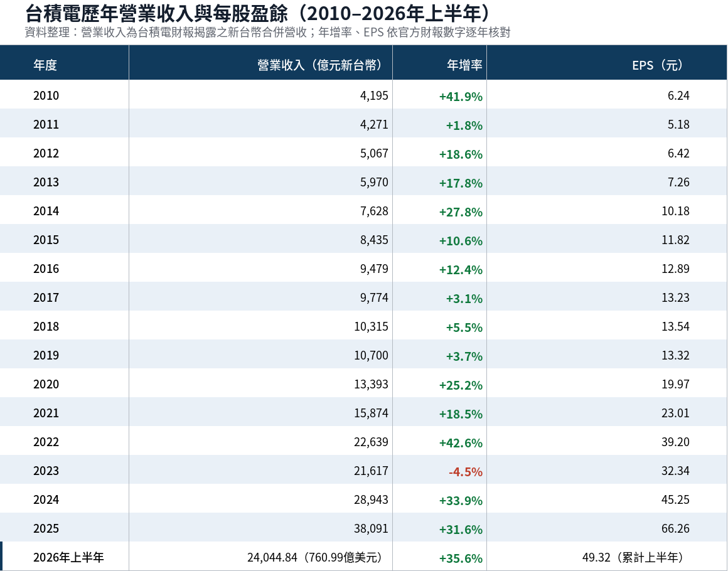Click growth rate +3.1%

pos(464,299)
